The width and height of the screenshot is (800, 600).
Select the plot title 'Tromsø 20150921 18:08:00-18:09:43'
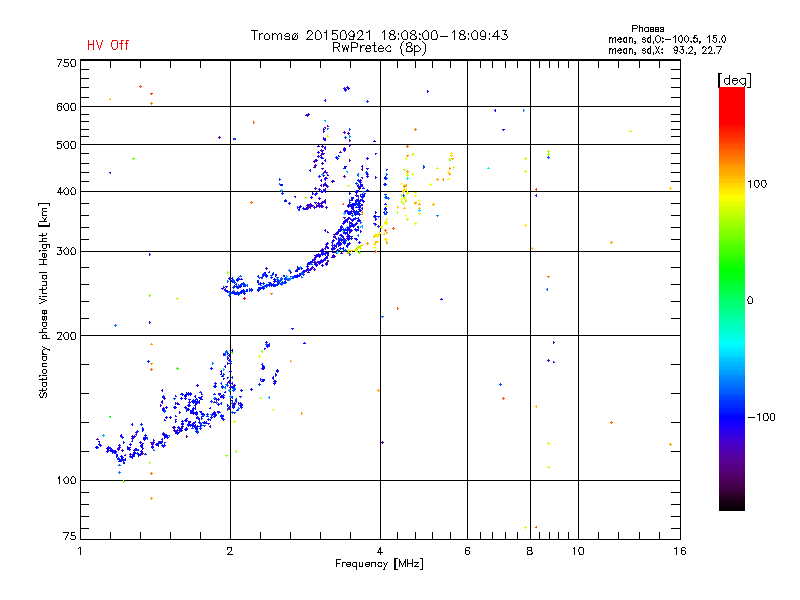click(x=380, y=35)
